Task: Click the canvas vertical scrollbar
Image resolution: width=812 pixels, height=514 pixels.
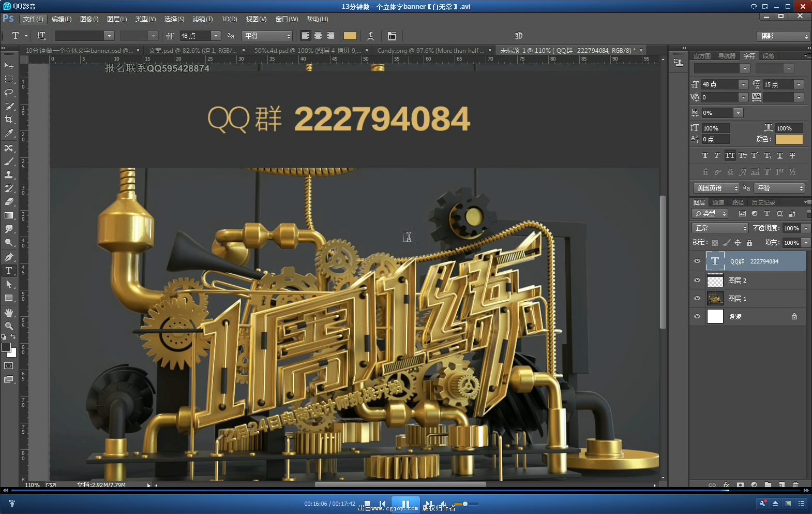Action: (663, 262)
